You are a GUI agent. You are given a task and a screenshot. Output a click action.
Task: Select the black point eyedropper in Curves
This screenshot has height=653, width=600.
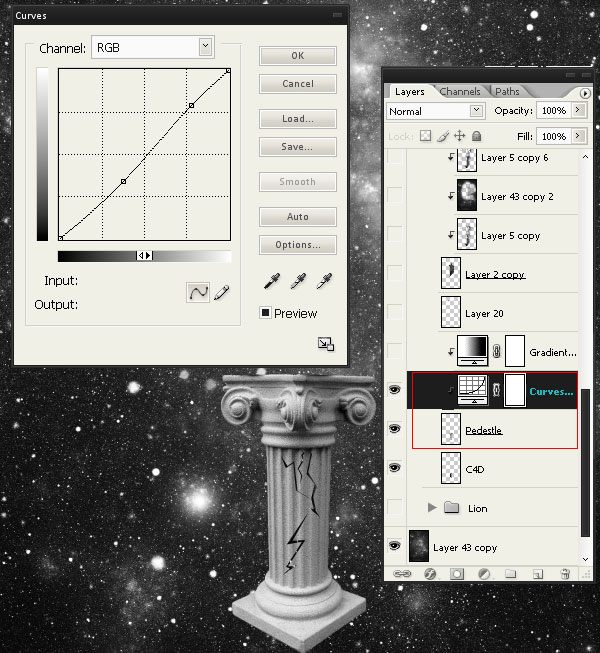pos(272,281)
